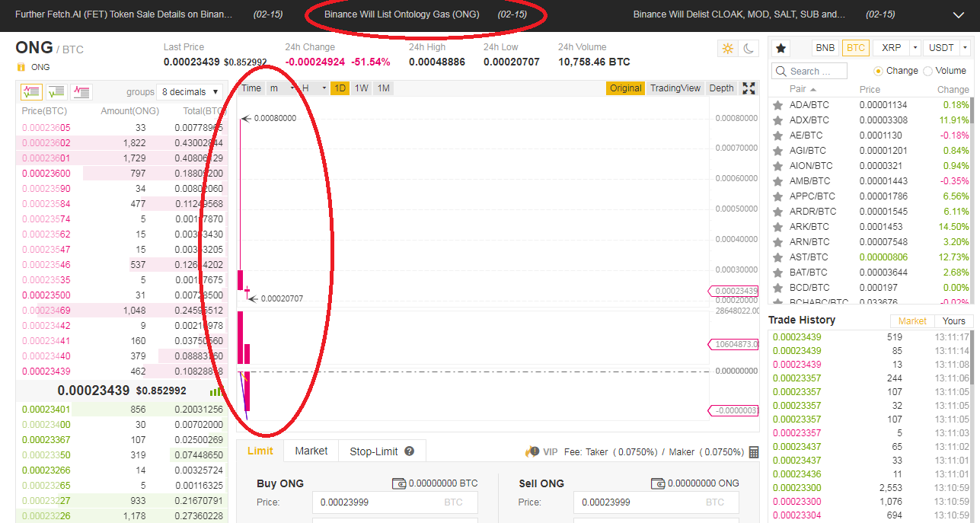
Task: Select the Volume radio button
Action: (927, 71)
